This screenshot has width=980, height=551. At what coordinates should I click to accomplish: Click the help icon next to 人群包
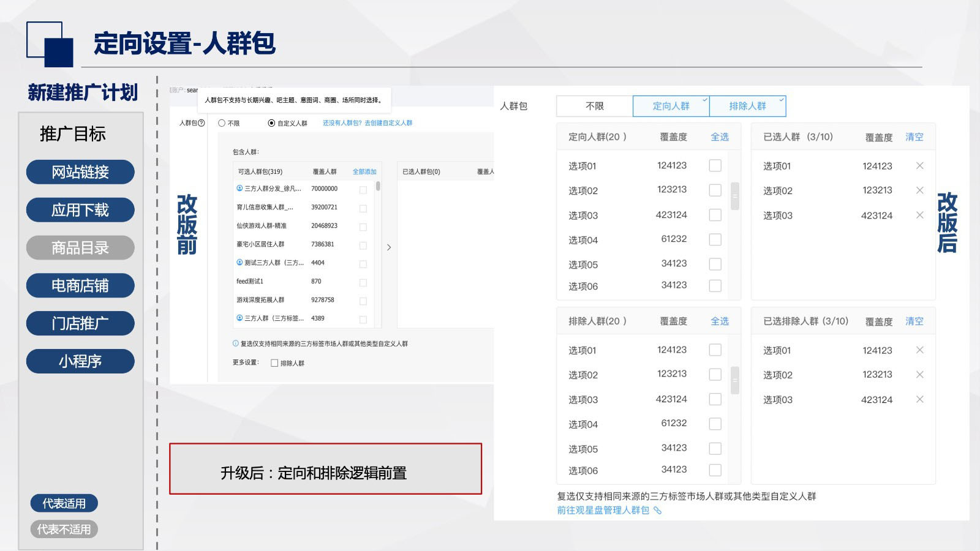point(202,123)
